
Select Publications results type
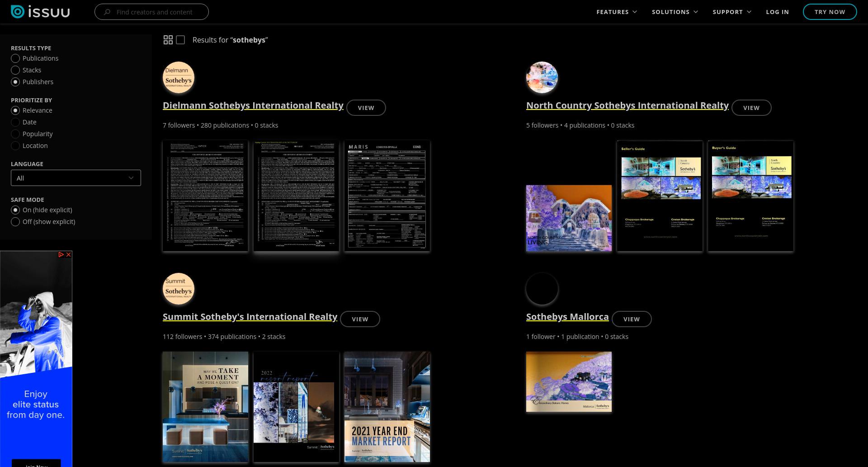click(35, 58)
